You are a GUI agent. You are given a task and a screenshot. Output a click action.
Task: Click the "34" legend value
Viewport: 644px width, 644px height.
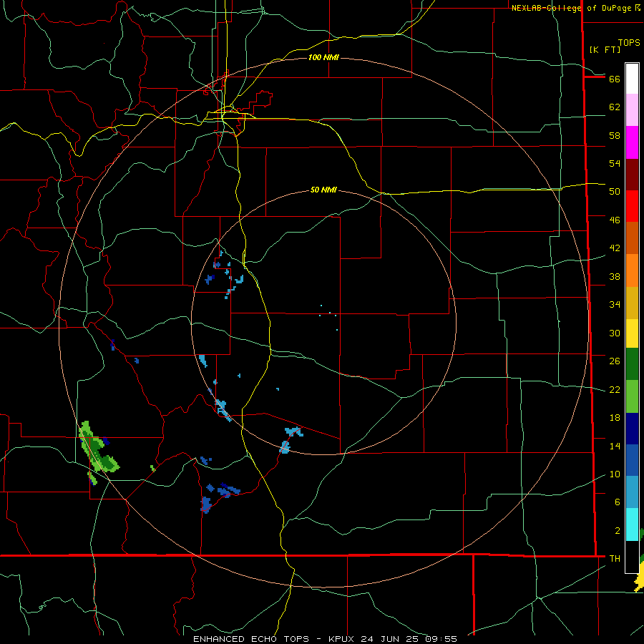point(615,304)
